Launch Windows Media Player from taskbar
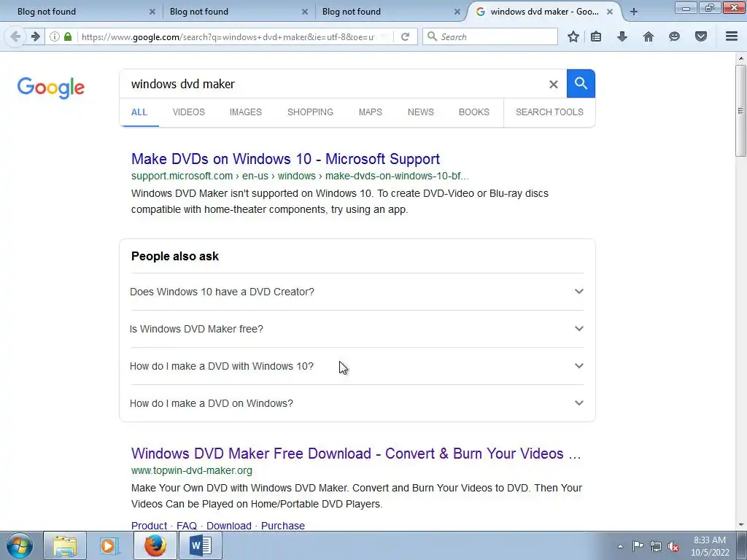 [x=109, y=545]
